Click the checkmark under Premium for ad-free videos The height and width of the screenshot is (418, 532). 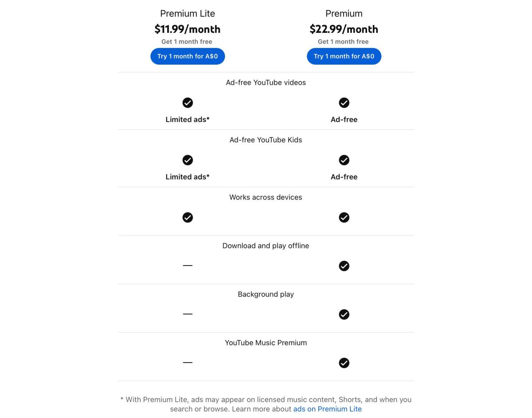pos(344,102)
